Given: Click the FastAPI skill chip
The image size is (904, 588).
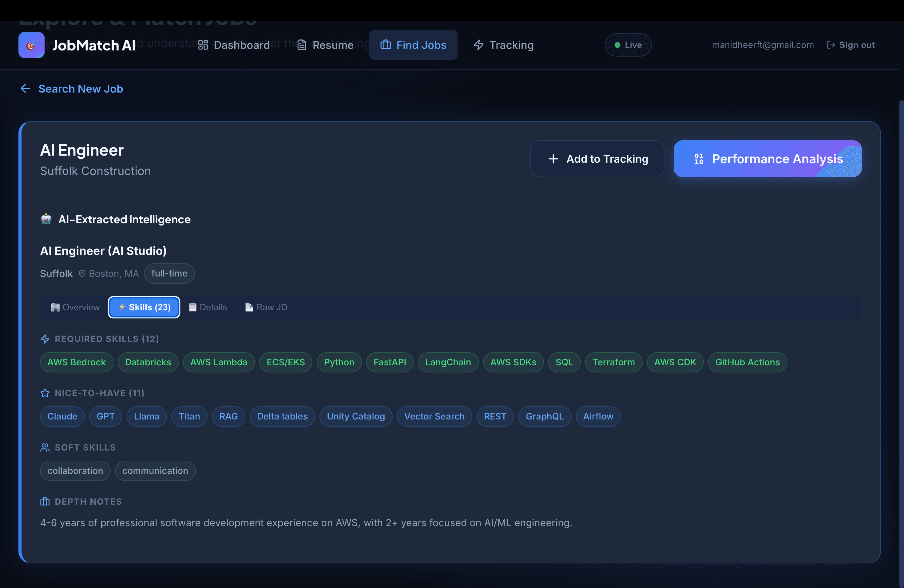Looking at the screenshot, I should (390, 362).
